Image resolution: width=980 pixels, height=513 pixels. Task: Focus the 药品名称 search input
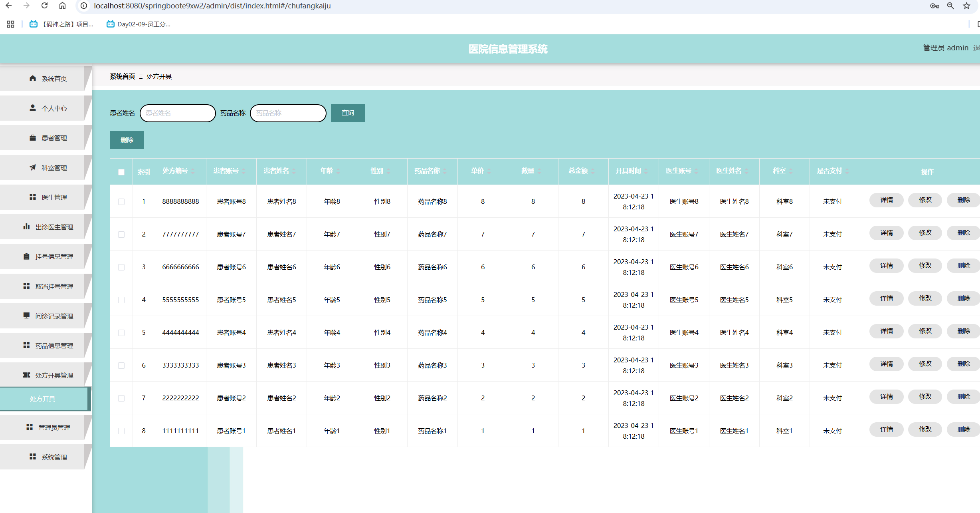(x=288, y=113)
